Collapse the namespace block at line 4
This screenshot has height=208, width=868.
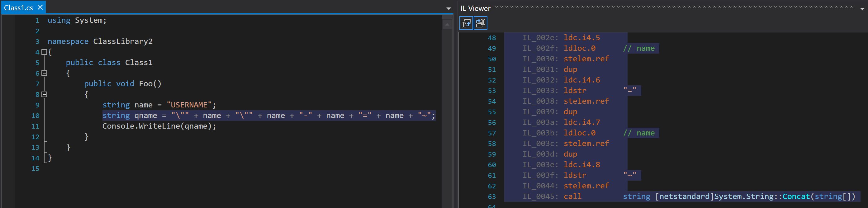[44, 52]
